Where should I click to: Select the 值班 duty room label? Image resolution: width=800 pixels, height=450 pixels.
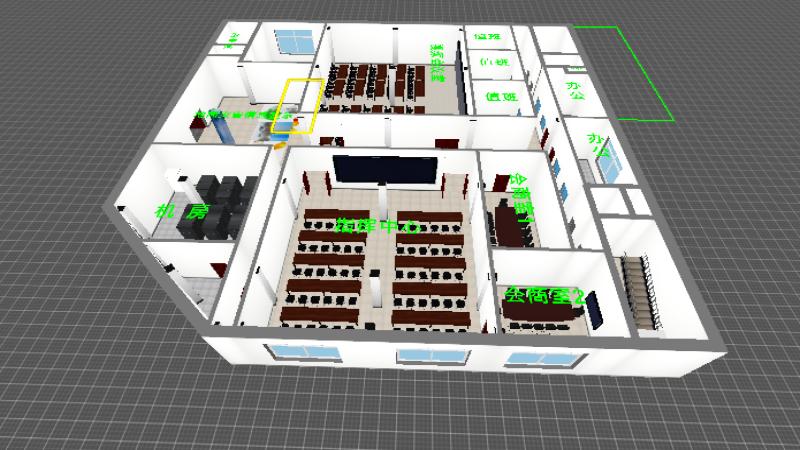pyautogui.click(x=500, y=96)
